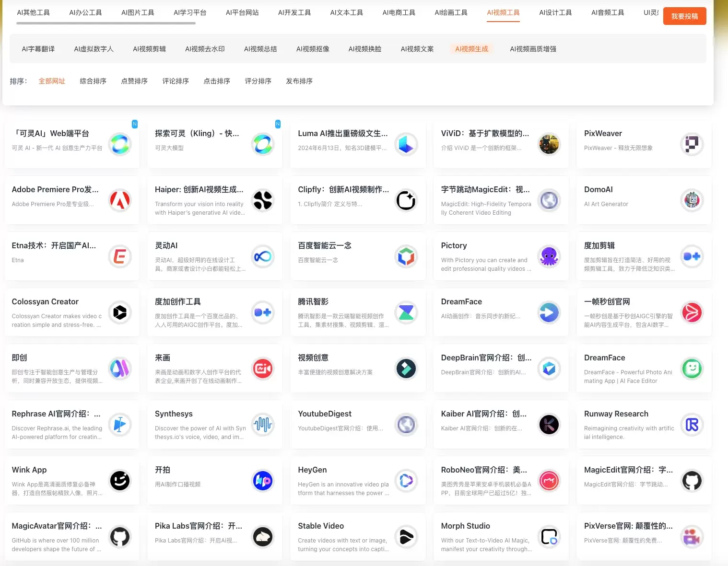The width and height of the screenshot is (728, 566).
Task: Click the Morph Studio logo icon
Action: point(549,537)
